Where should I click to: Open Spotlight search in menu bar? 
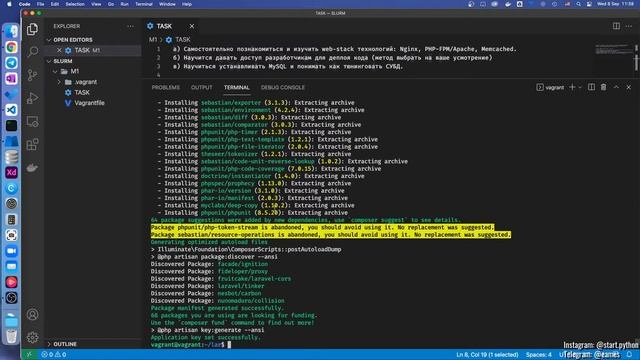coord(578,4)
